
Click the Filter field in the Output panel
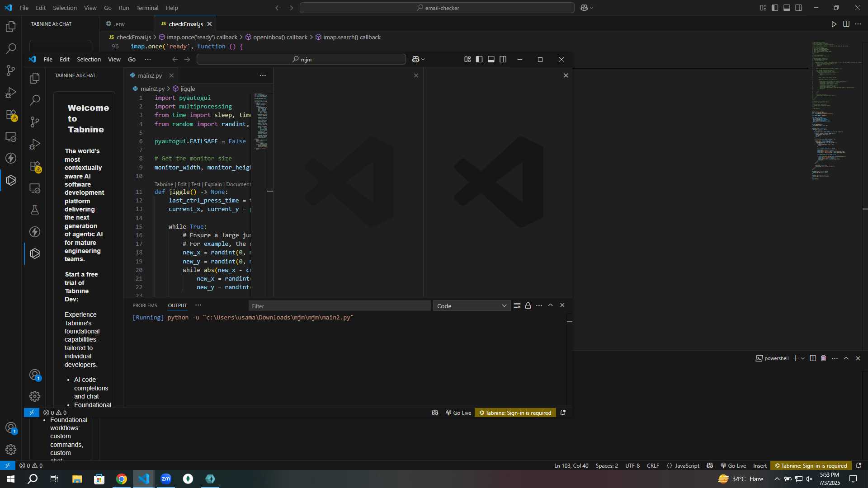[340, 306]
